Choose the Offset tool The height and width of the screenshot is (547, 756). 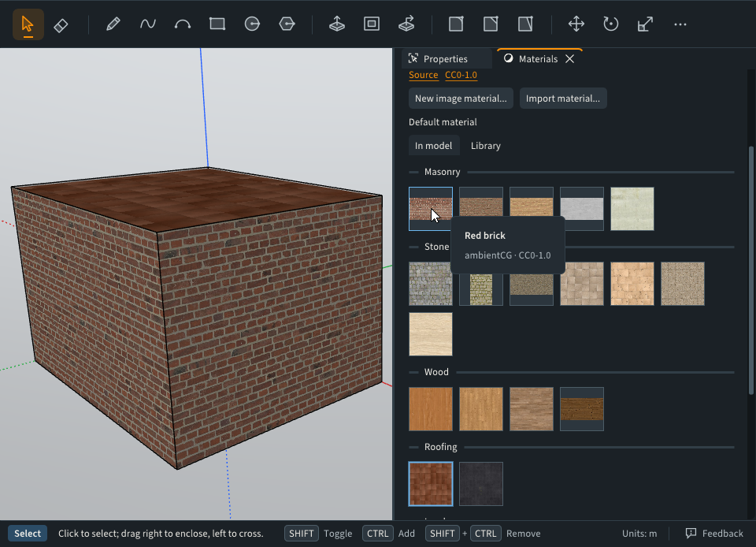[371, 24]
